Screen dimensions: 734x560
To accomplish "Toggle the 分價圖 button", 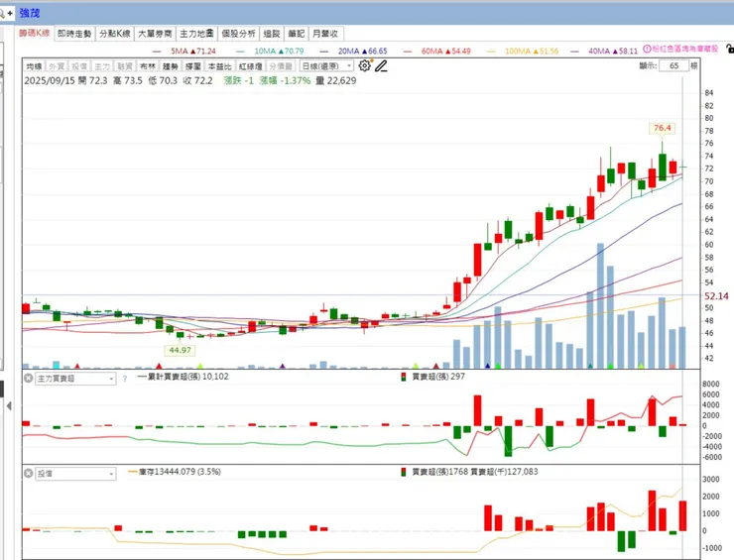I will coord(281,66).
